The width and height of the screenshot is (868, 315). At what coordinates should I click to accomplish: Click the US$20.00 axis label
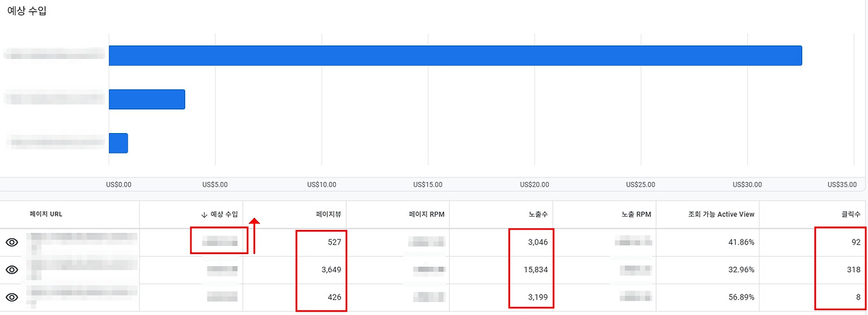[x=534, y=185]
